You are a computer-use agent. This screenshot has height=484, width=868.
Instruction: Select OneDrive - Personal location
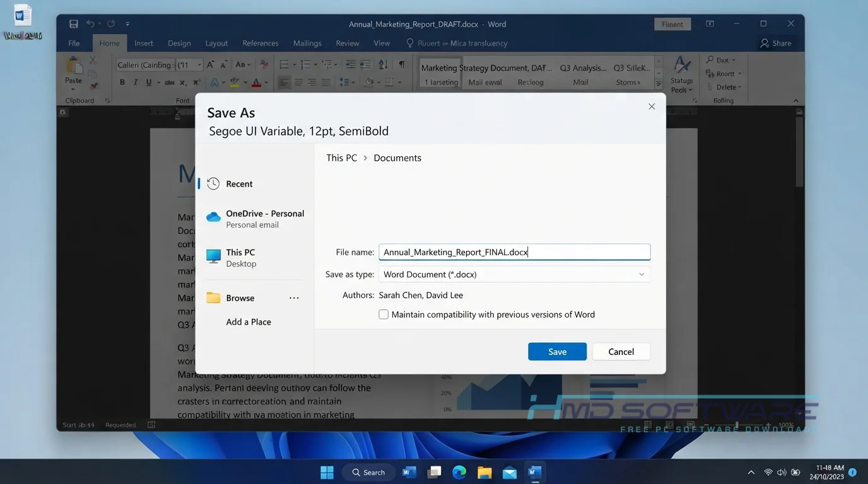pyautogui.click(x=255, y=219)
